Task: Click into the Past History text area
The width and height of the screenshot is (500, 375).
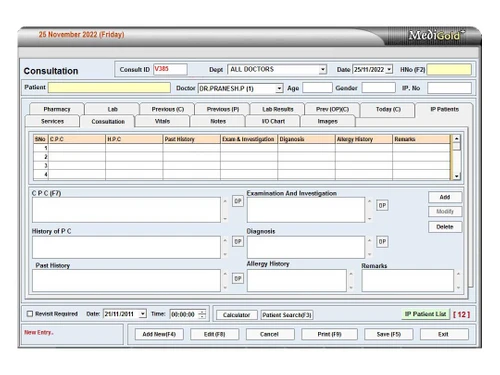Action: (x=126, y=280)
